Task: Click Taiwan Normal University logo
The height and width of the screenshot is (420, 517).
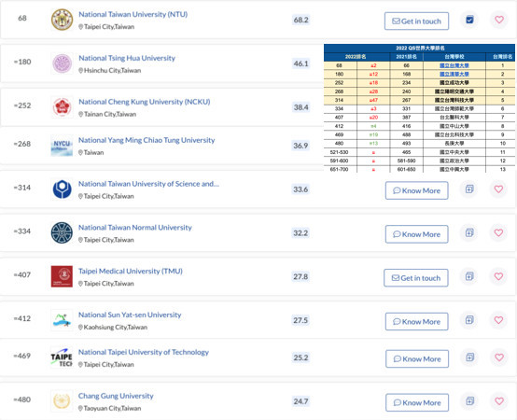Action: click(62, 232)
